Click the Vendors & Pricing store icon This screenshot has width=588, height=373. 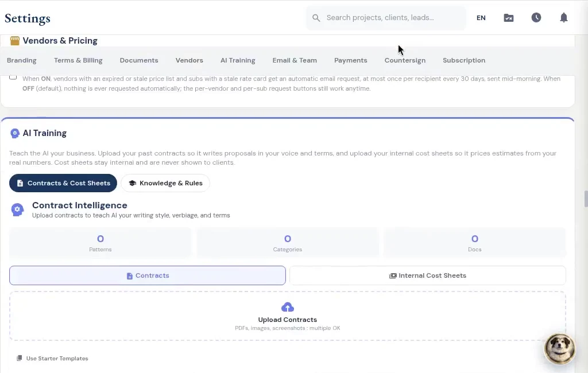[14, 41]
